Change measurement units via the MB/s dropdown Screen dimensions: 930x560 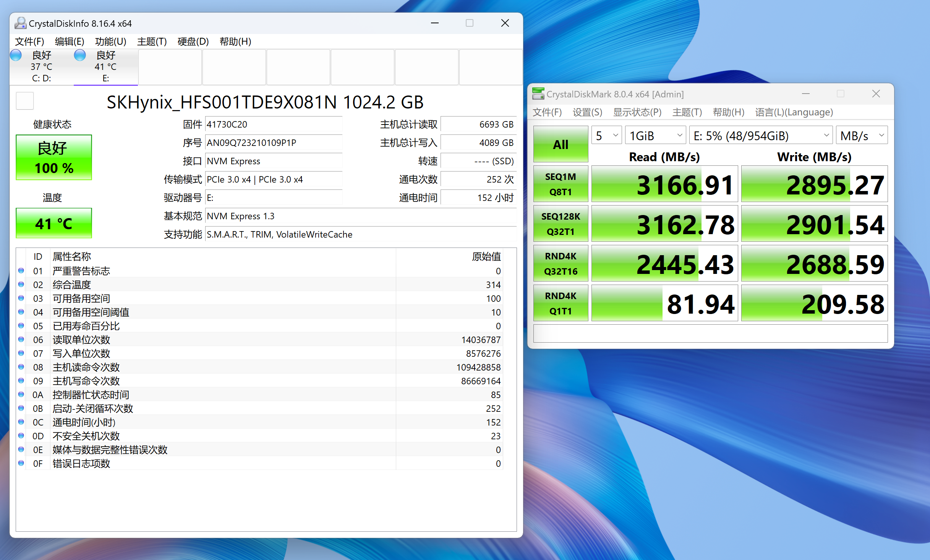(x=862, y=135)
